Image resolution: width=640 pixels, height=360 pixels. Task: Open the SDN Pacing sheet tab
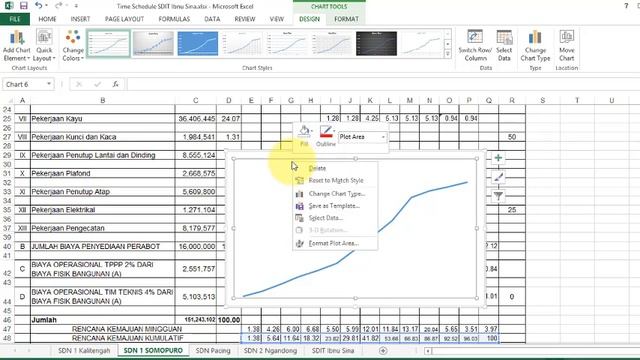click(x=213, y=350)
